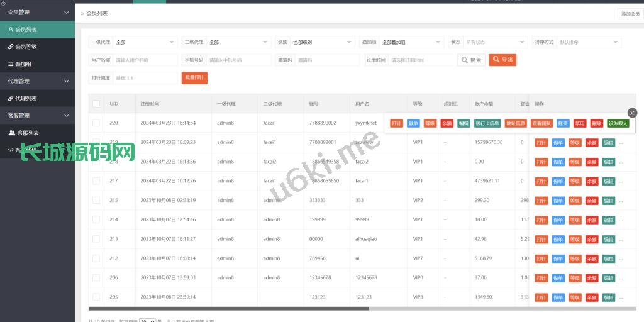Image resolution: width=644 pixels, height=322 pixels.
Task: Click the horizontal scrollbar below the table
Action: pyautogui.click(x=228, y=309)
